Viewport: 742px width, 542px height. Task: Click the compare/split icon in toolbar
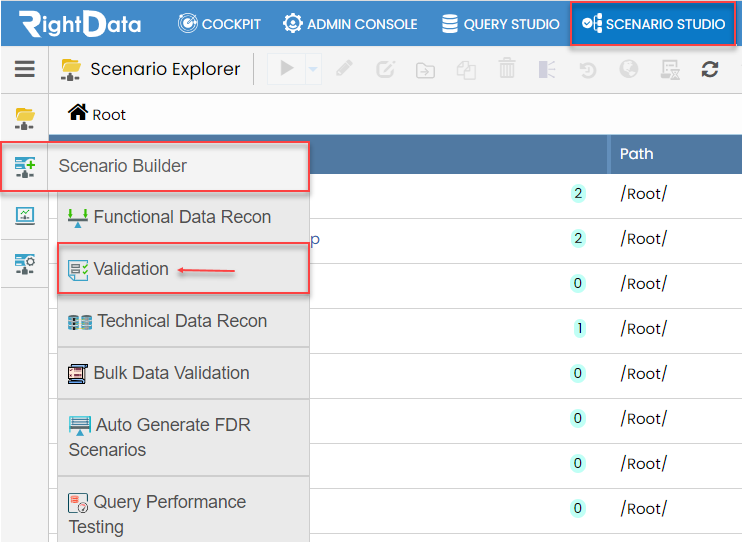pyautogui.click(x=547, y=70)
